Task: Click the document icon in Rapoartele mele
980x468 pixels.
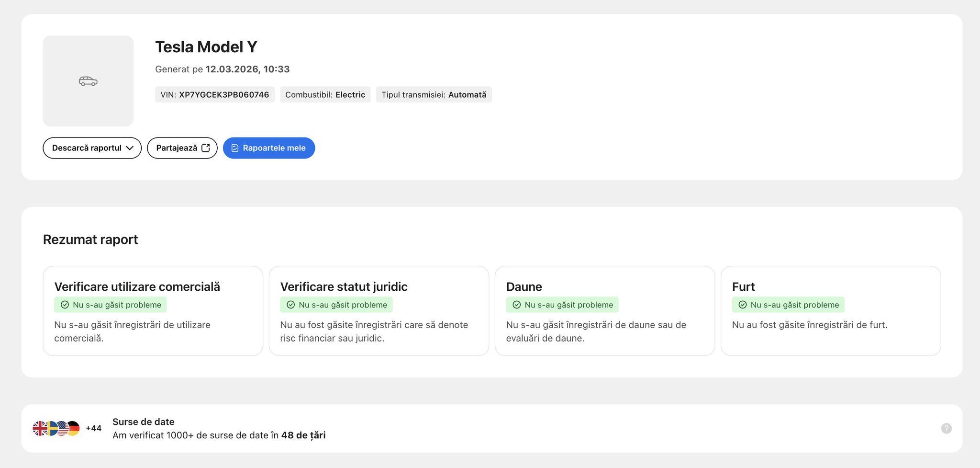Action: coord(235,148)
